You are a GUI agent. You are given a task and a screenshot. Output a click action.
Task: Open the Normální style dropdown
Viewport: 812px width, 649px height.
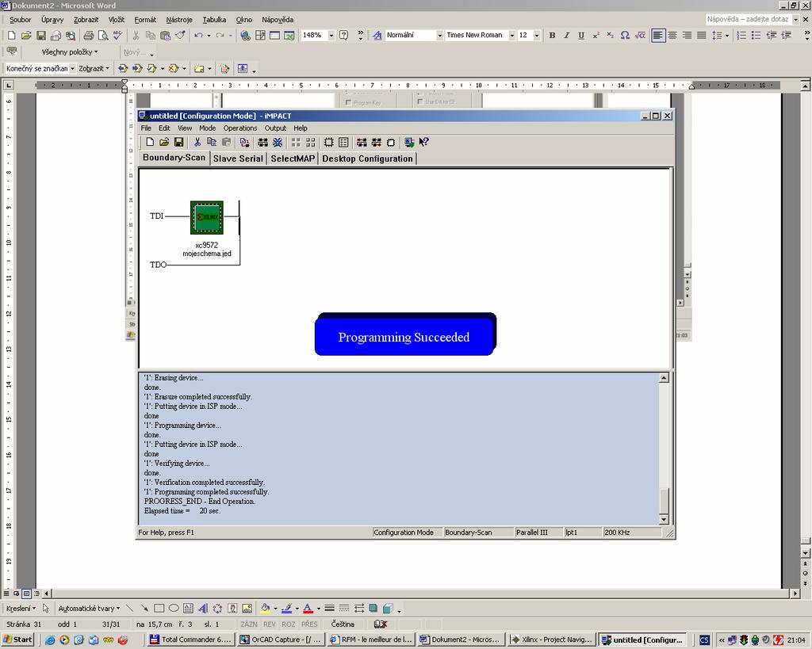point(439,35)
